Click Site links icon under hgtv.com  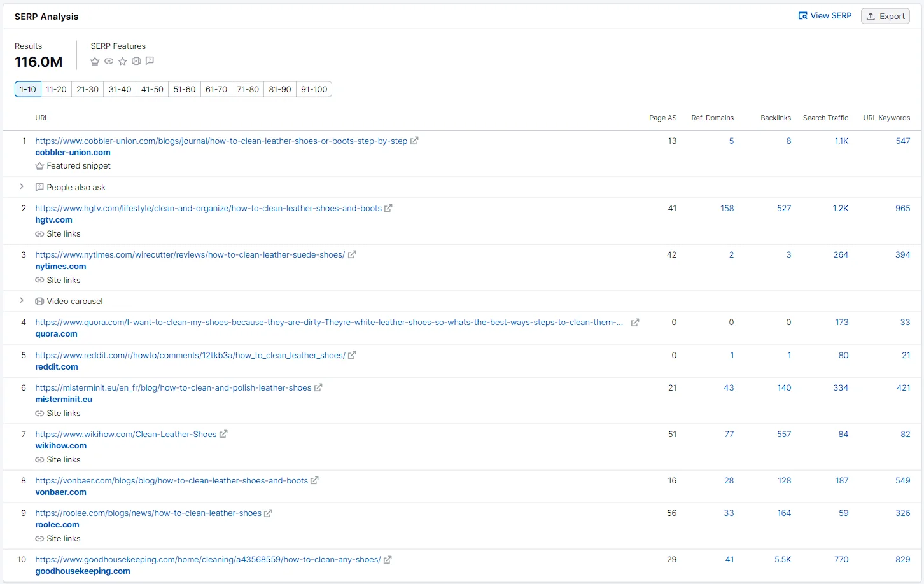39,234
